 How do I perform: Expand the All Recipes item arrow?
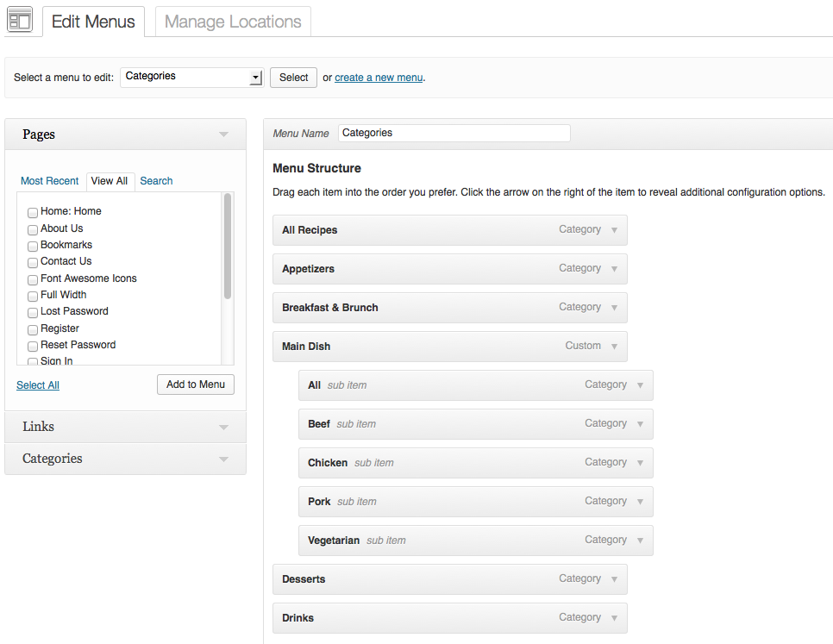click(614, 230)
